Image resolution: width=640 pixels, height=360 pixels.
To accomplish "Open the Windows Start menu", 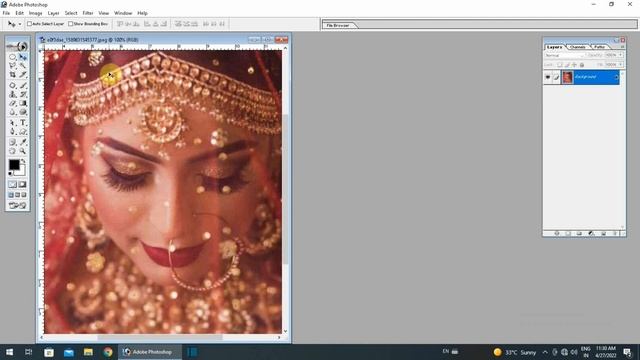I will 9,352.
